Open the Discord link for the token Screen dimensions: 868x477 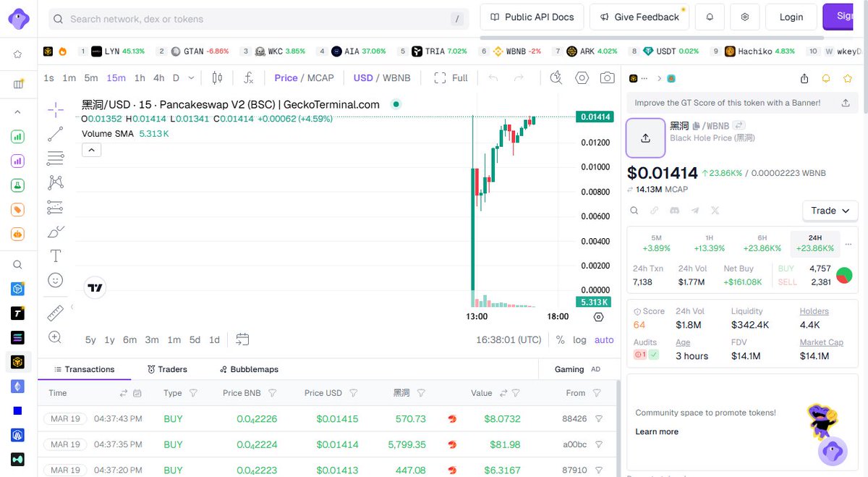click(x=675, y=211)
